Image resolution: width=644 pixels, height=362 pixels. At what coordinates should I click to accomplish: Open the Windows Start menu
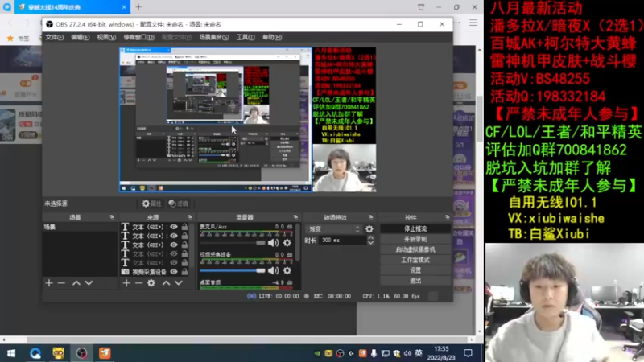click(11, 353)
